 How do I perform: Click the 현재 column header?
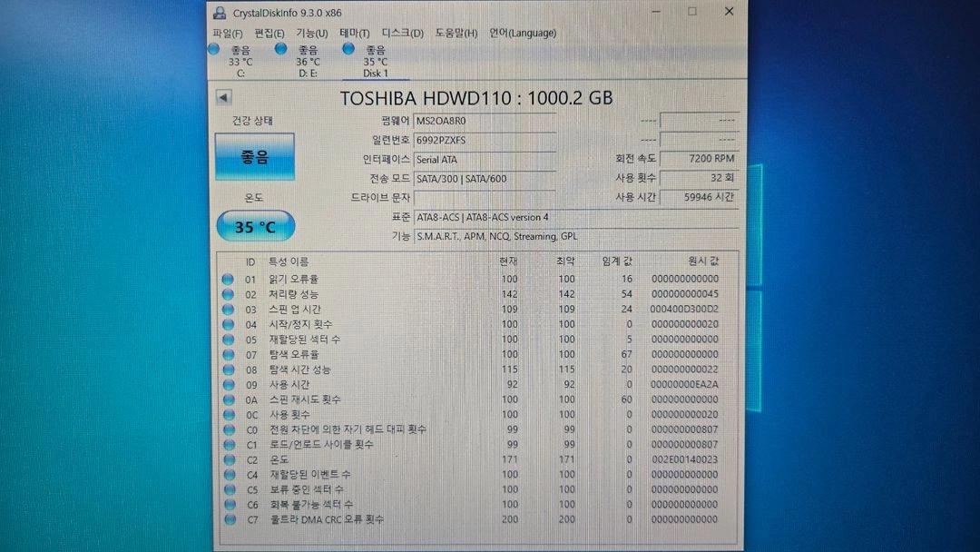coord(508,261)
